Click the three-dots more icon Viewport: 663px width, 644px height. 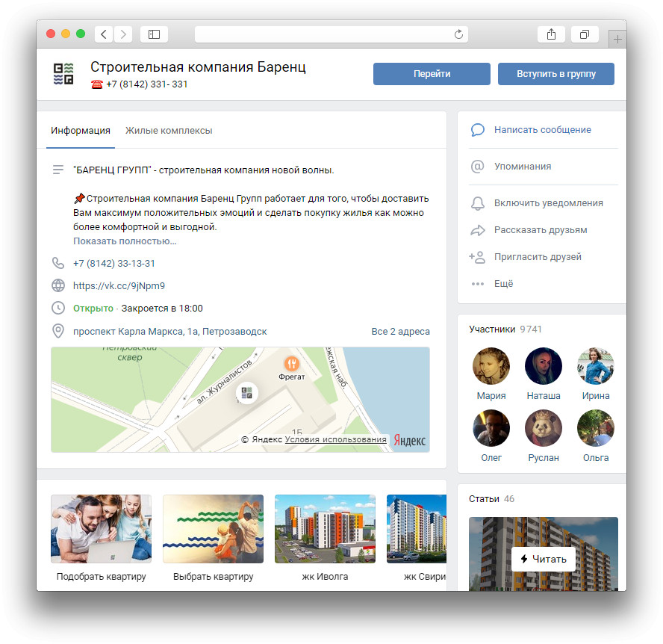478,284
